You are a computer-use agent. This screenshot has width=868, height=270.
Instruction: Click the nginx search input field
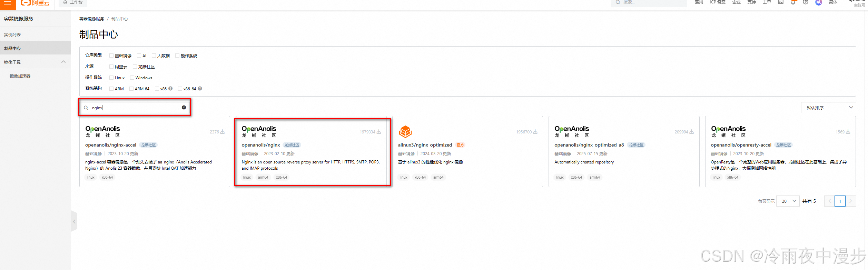135,108
